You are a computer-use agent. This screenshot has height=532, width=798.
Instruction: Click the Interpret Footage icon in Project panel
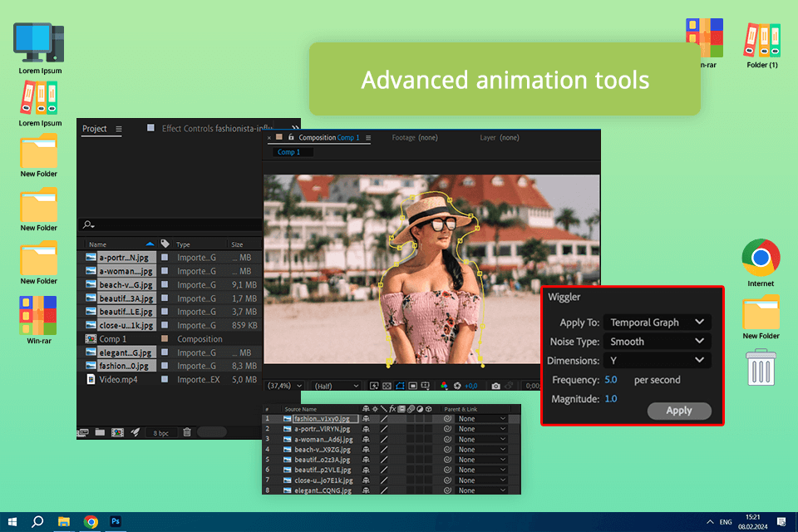pyautogui.click(x=83, y=432)
